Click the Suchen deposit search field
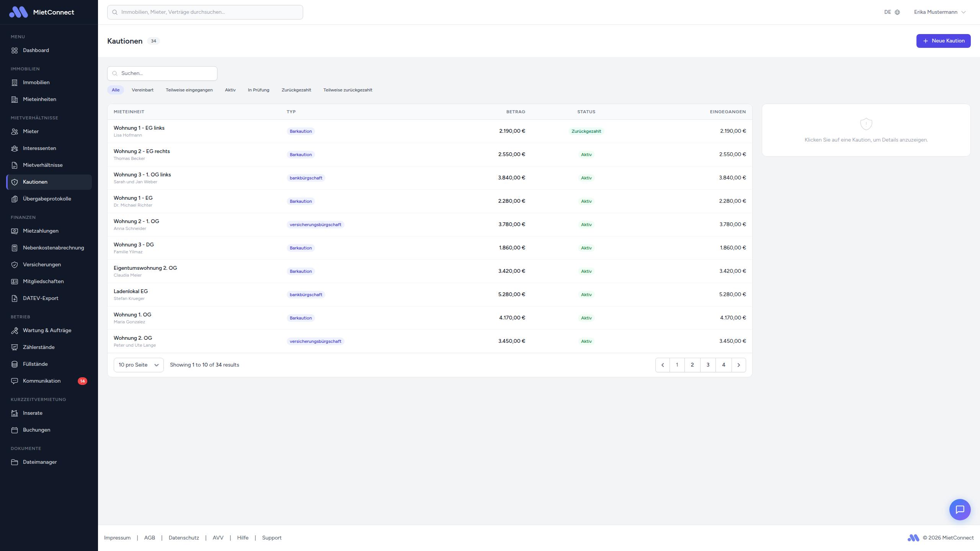This screenshot has width=980, height=551. (162, 73)
